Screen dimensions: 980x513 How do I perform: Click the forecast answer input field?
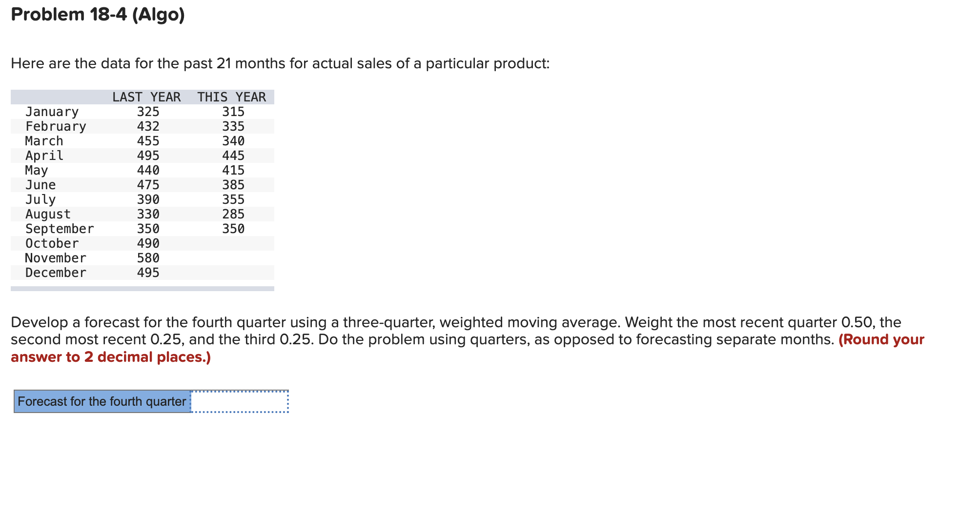pyautogui.click(x=239, y=401)
